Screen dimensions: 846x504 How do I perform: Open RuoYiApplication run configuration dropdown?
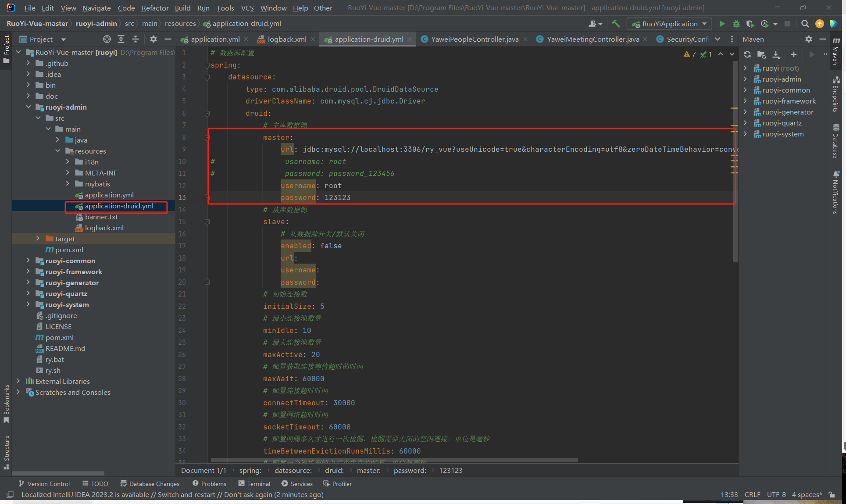click(x=670, y=24)
